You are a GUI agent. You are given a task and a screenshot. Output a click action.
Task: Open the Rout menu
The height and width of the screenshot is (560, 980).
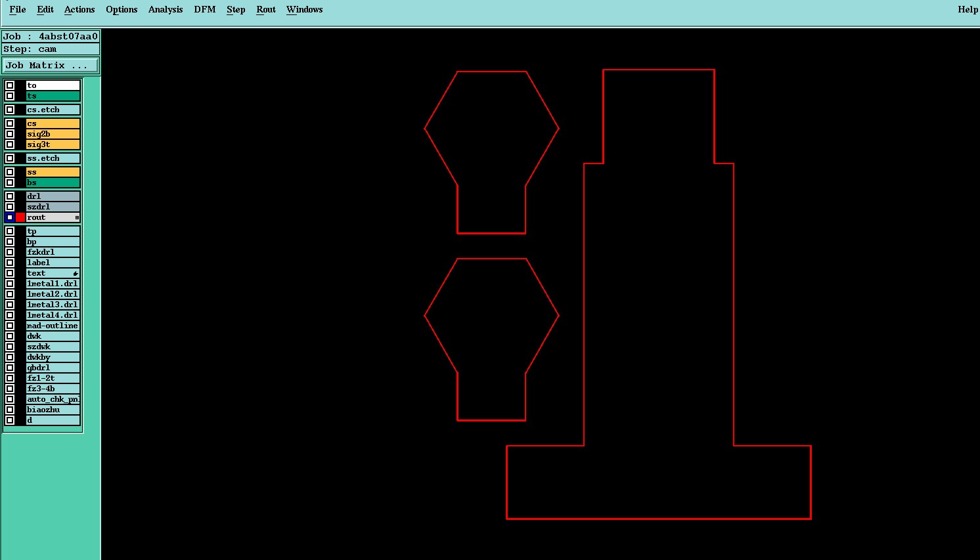point(266,9)
